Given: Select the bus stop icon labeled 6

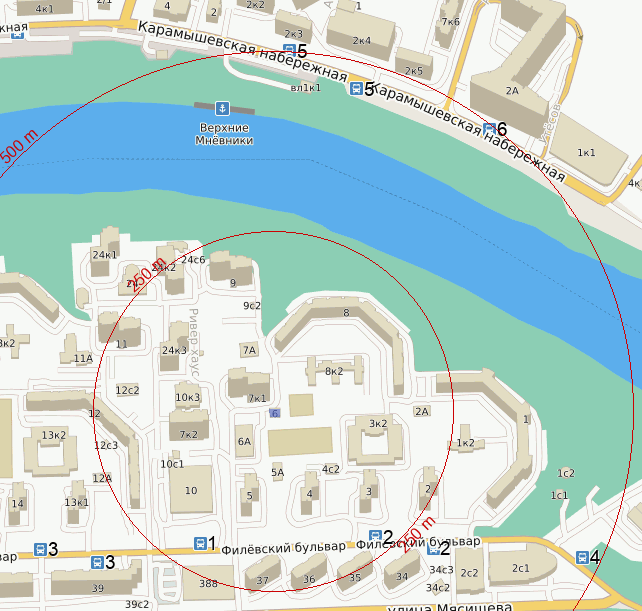Looking at the screenshot, I should pos(489,129).
